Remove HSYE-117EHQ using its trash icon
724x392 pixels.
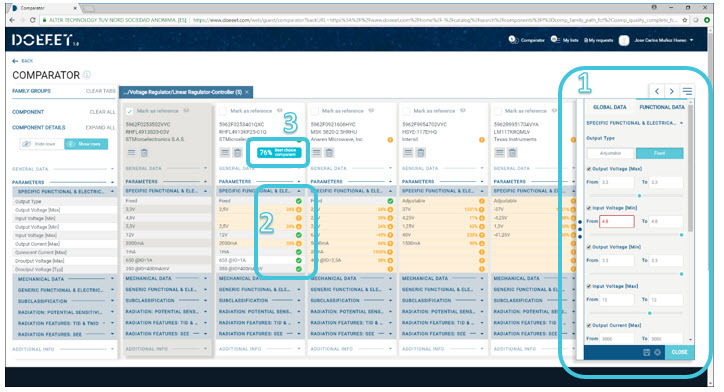tap(421, 152)
